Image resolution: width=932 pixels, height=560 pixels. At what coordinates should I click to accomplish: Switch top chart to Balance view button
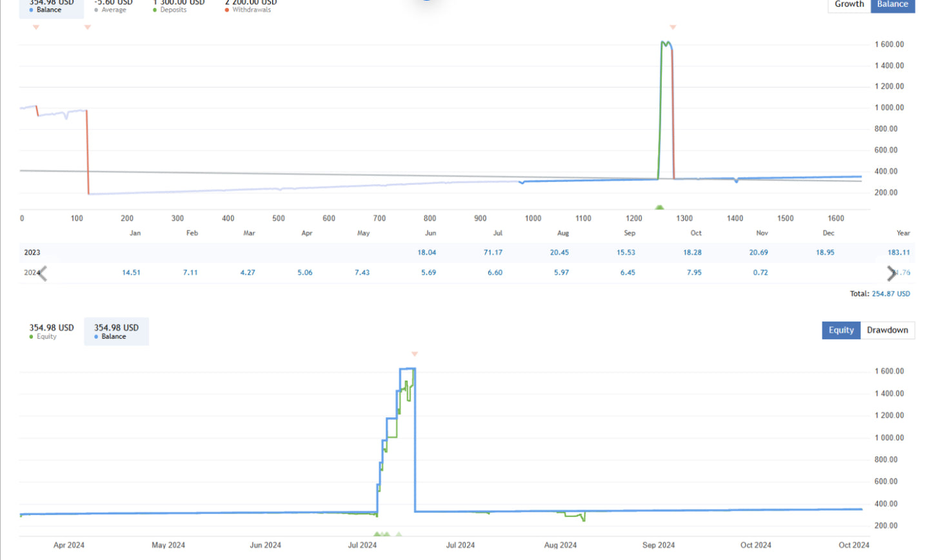tap(893, 5)
